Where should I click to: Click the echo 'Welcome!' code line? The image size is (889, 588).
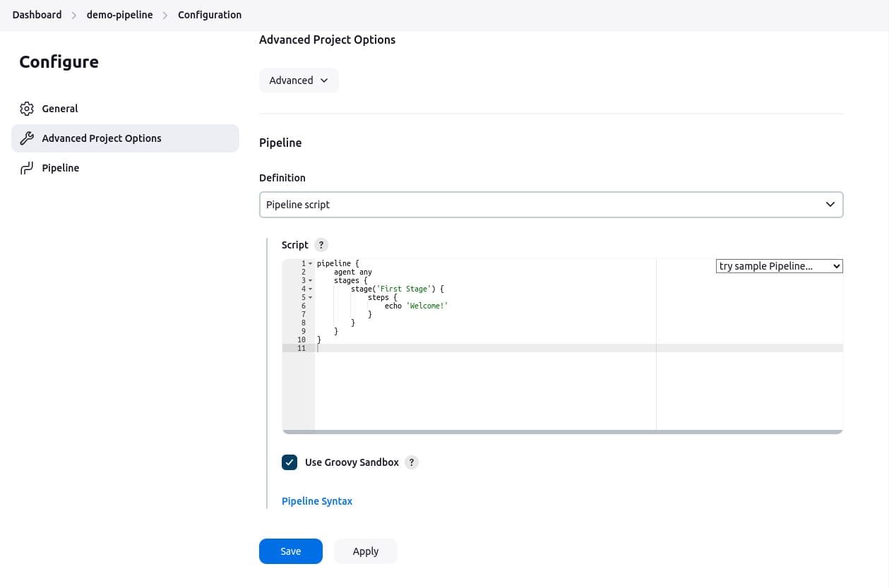coord(417,306)
